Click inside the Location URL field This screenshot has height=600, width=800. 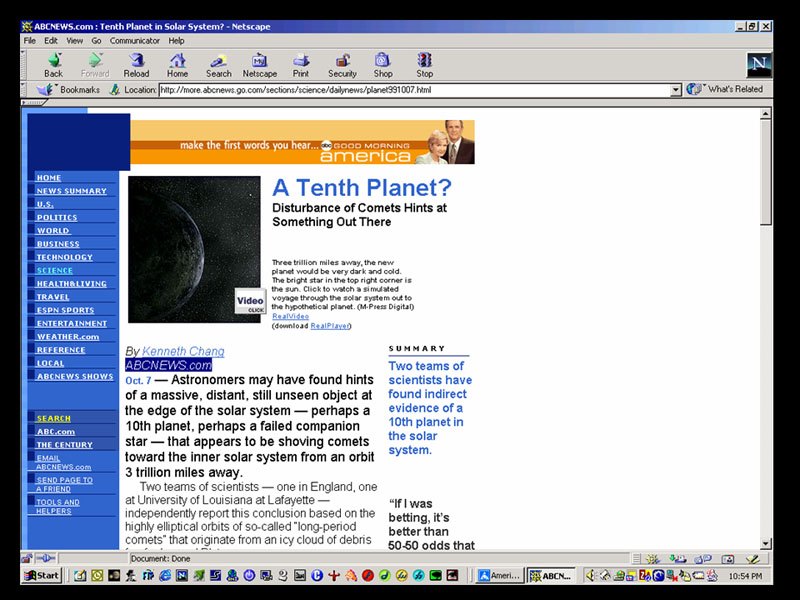414,90
